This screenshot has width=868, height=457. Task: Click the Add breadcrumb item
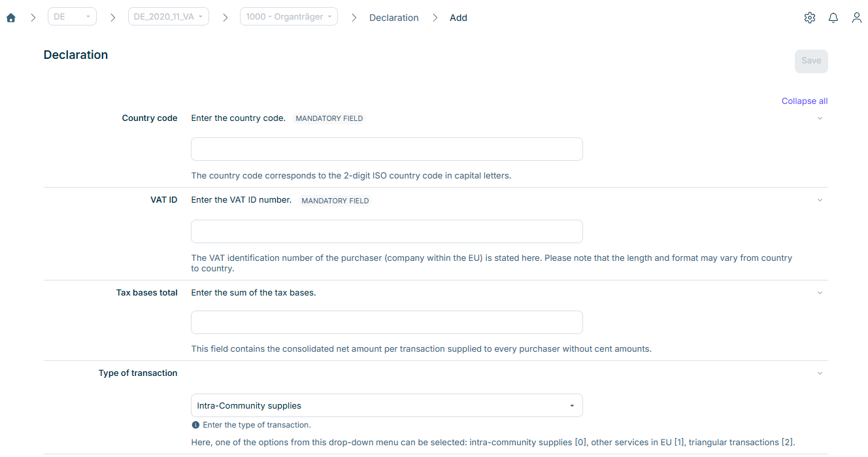pos(458,18)
